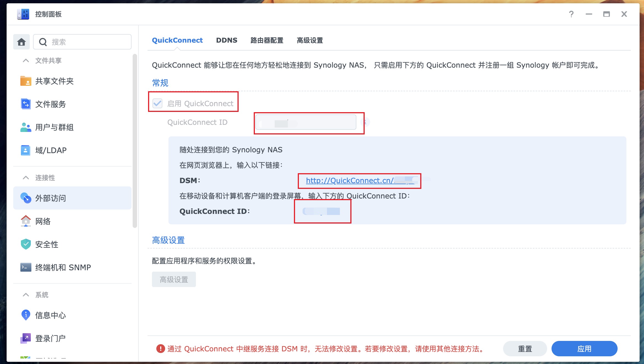The width and height of the screenshot is (644, 364).
Task: Collapse the 系统 section
Action: pyautogui.click(x=26, y=295)
